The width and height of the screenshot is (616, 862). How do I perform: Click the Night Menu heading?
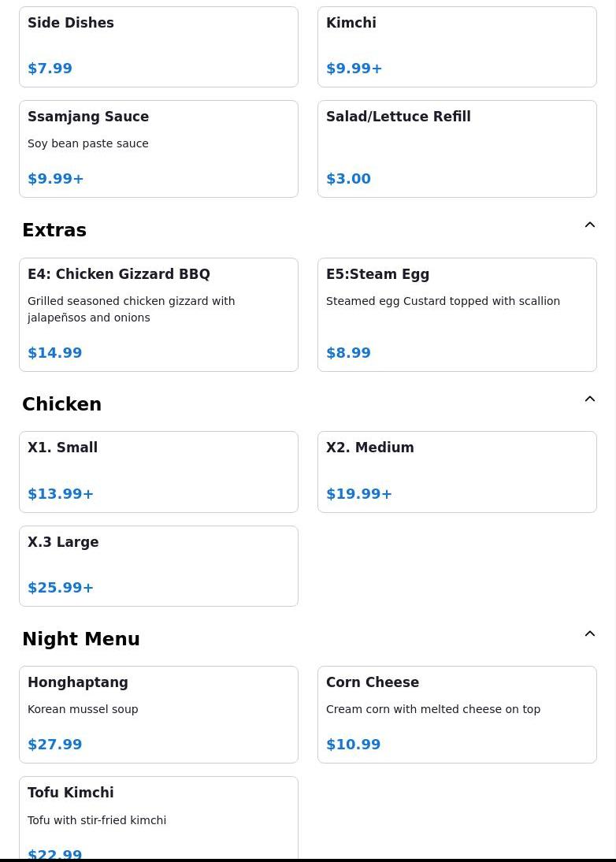81,639
